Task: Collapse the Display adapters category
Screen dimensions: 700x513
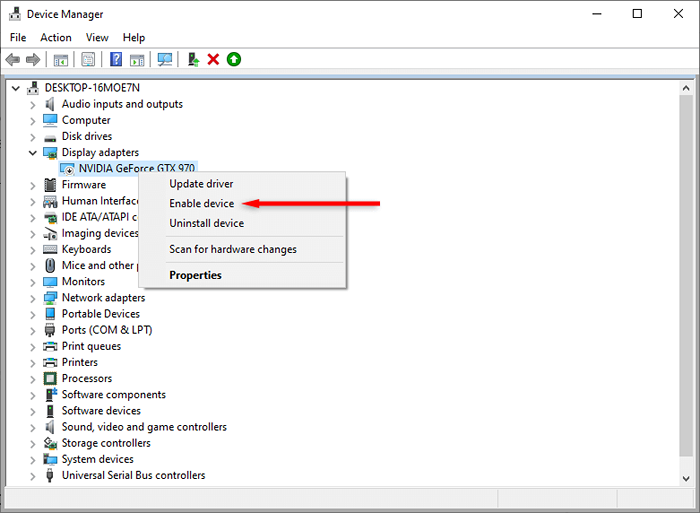Action: point(33,153)
